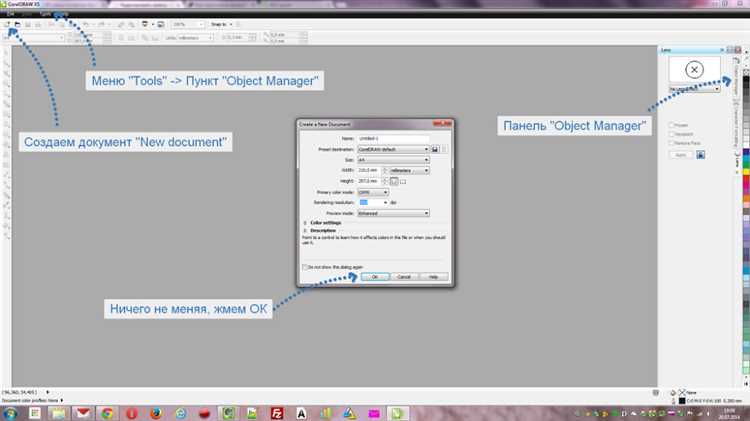The width and height of the screenshot is (750, 421).
Task: Open the black A taskbar icon
Action: coord(301,413)
